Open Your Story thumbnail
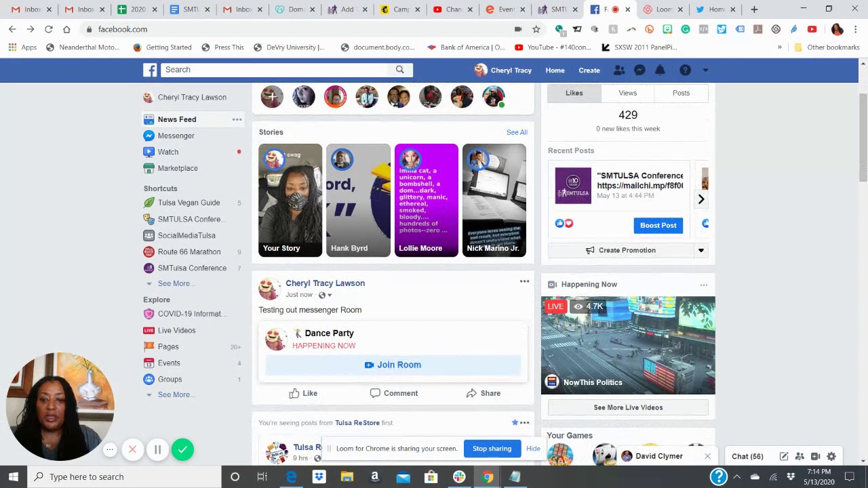Image resolution: width=868 pixels, height=488 pixels. [x=290, y=201]
